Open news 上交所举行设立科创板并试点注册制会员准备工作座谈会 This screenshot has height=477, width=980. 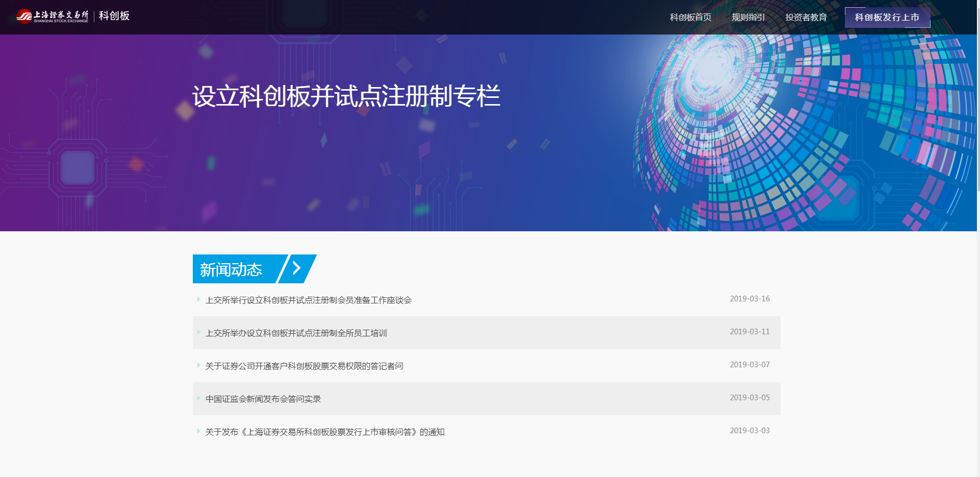[308, 300]
